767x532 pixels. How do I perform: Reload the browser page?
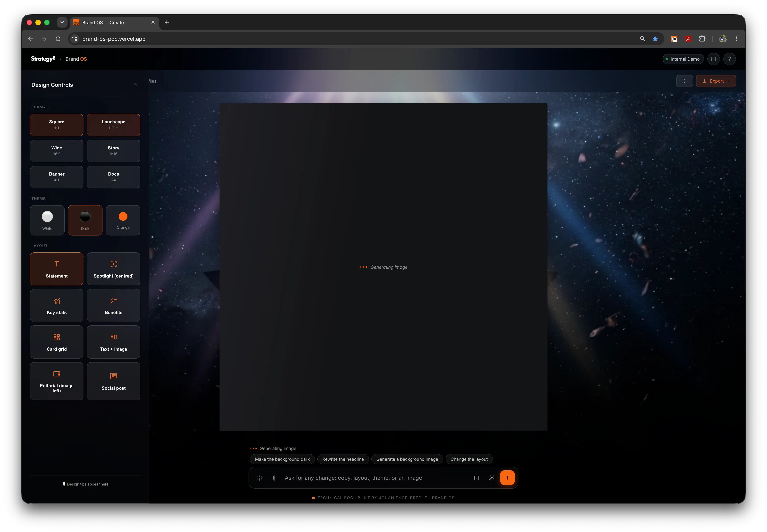pyautogui.click(x=58, y=39)
